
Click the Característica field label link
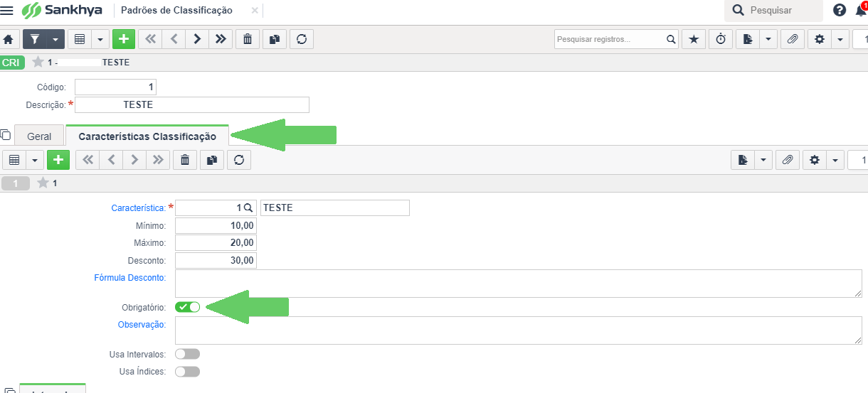point(139,208)
